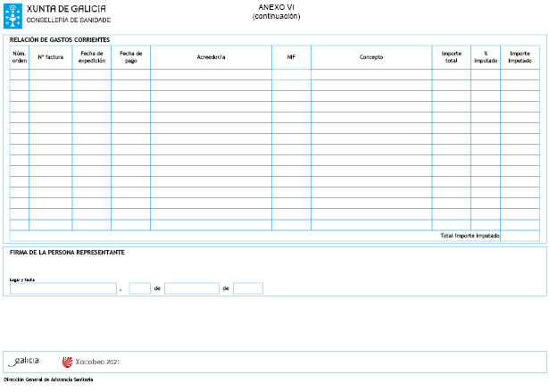Select the first row NIF cell
549x392 pixels.
[291, 75]
